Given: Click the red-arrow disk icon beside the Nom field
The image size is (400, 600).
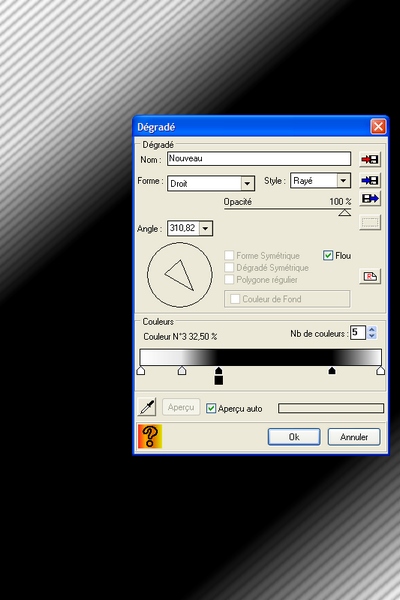Looking at the screenshot, I should click(x=370, y=159).
